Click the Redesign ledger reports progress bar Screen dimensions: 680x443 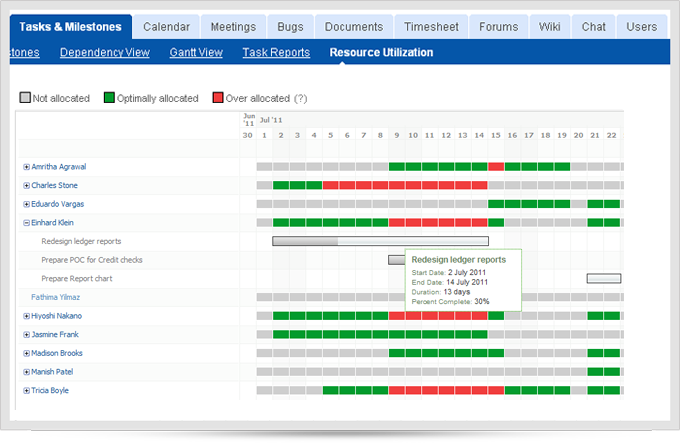(x=380, y=241)
